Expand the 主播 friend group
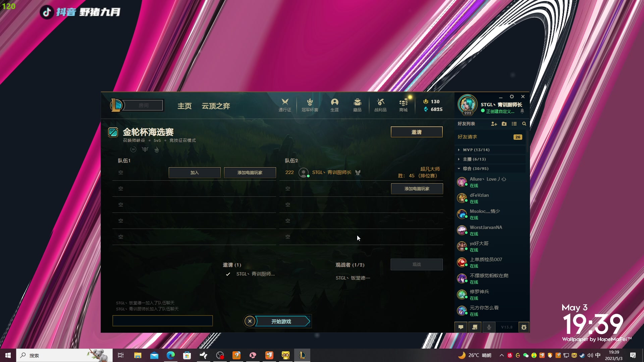The image size is (644, 362). point(490,159)
